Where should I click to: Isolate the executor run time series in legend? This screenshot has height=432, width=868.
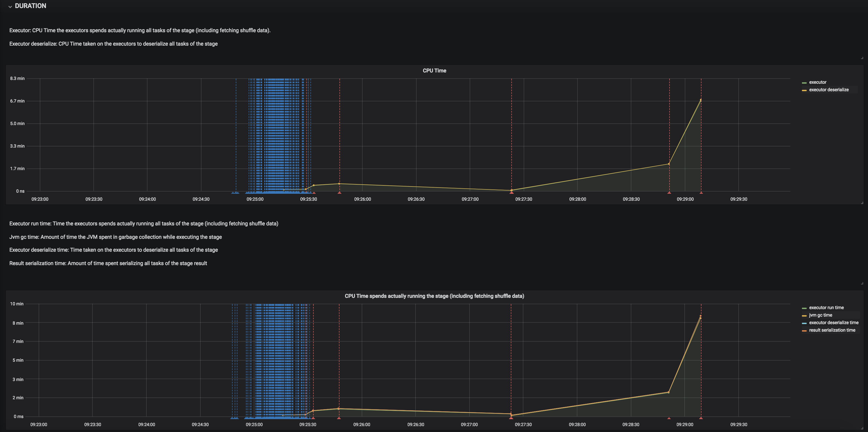[x=826, y=307]
